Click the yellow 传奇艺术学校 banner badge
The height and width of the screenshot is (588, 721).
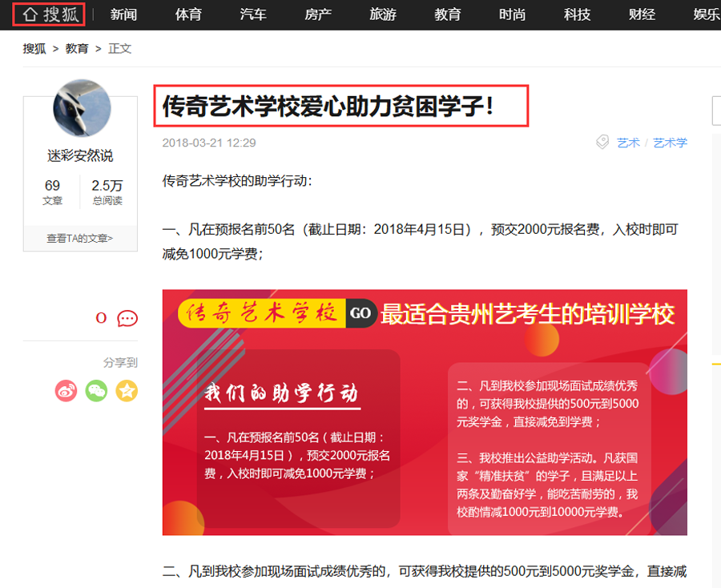262,313
